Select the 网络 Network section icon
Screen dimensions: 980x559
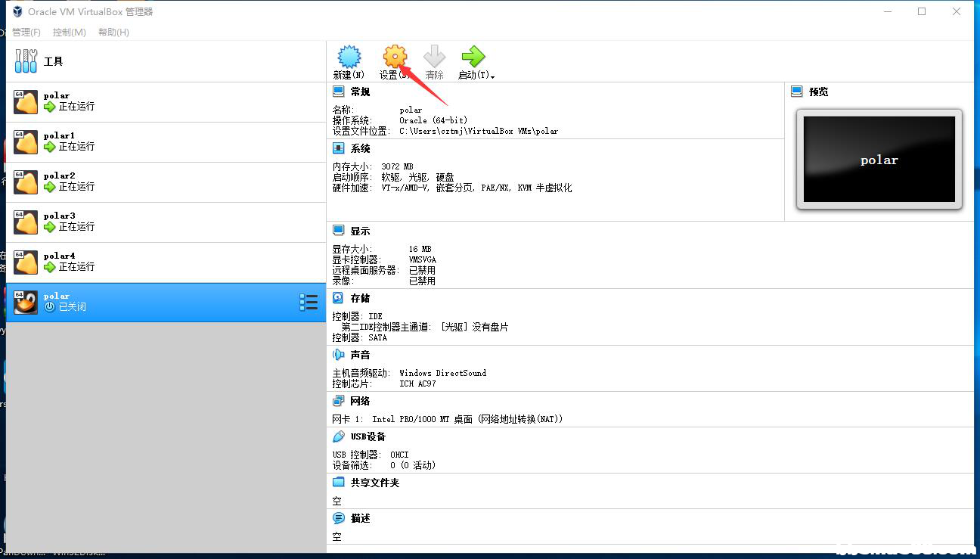point(336,400)
